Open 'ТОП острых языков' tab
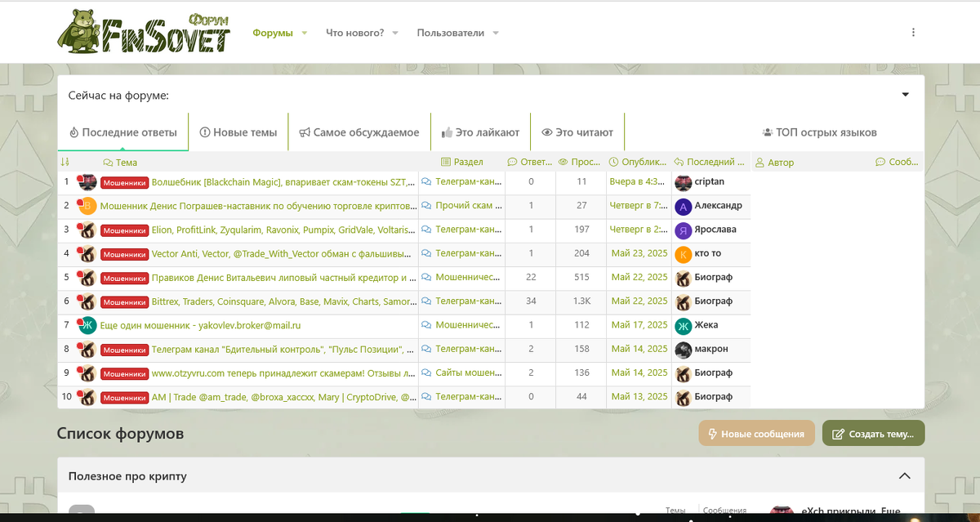Viewport: 980px width, 522px height. point(820,132)
